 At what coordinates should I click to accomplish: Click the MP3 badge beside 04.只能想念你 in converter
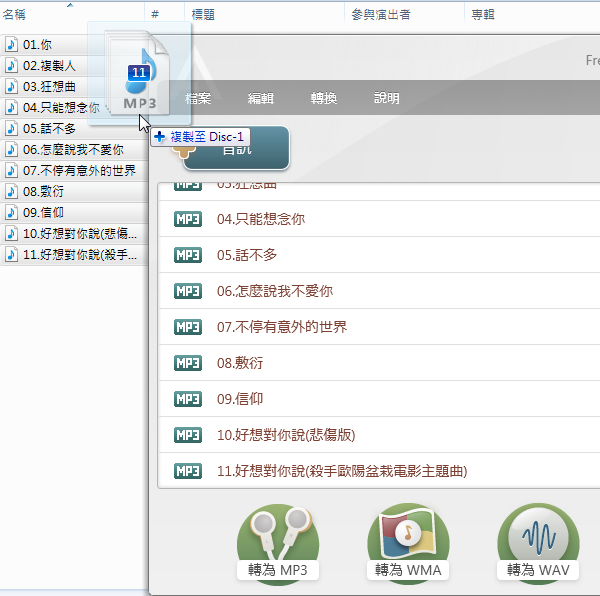coord(188,219)
